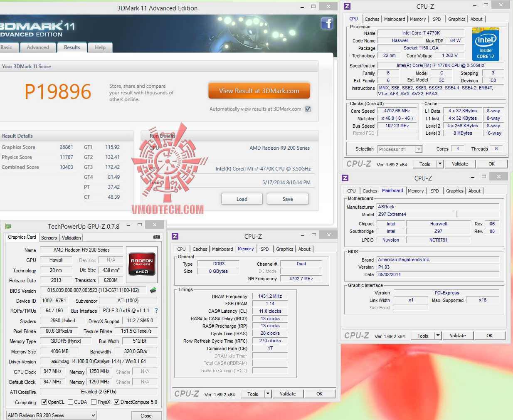Click the Intel Core i7 logo
This screenshot has width=513, height=420.
[x=486, y=44]
